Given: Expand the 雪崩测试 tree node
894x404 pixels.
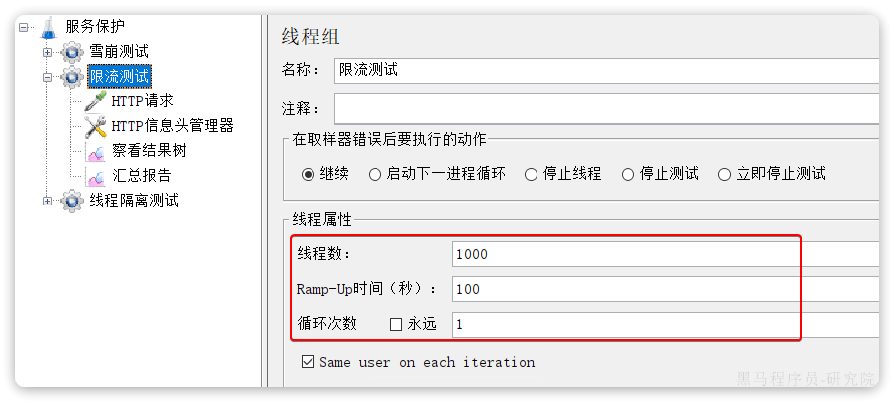Looking at the screenshot, I should point(47,52).
